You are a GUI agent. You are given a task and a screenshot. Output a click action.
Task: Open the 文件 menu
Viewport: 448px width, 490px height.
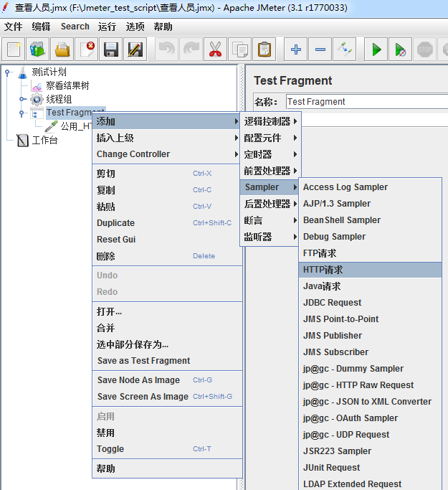coord(14,27)
